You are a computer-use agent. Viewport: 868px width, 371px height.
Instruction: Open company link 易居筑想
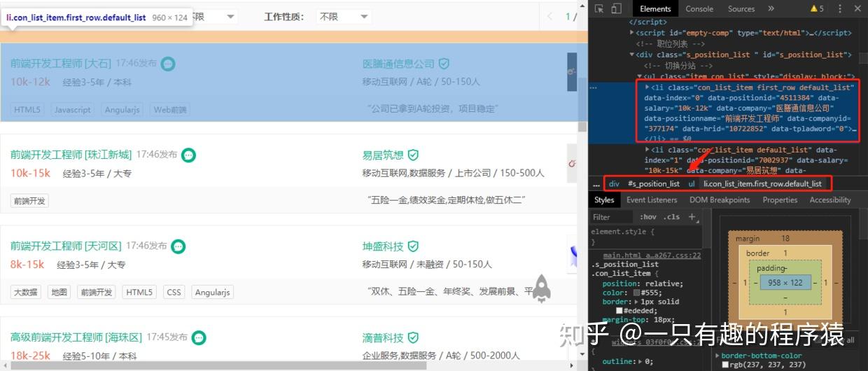(383, 155)
